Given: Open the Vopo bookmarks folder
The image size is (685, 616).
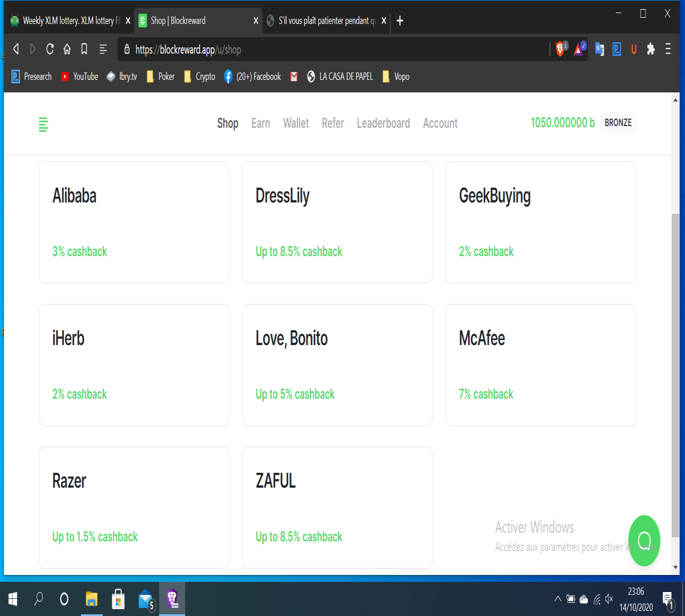Looking at the screenshot, I should tap(396, 76).
